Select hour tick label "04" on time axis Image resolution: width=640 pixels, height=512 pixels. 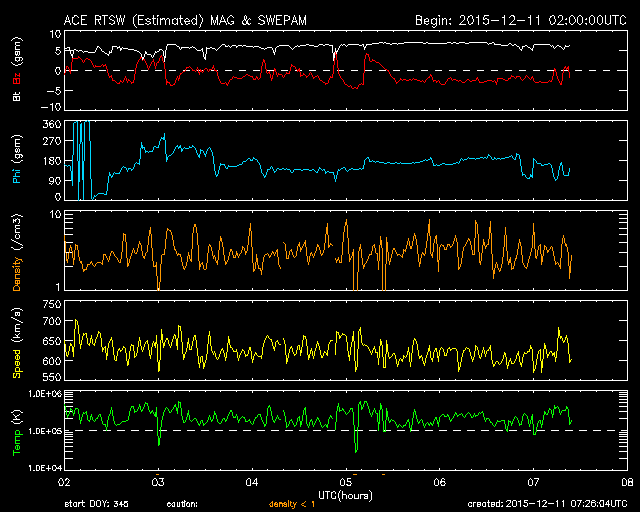[x=252, y=482]
